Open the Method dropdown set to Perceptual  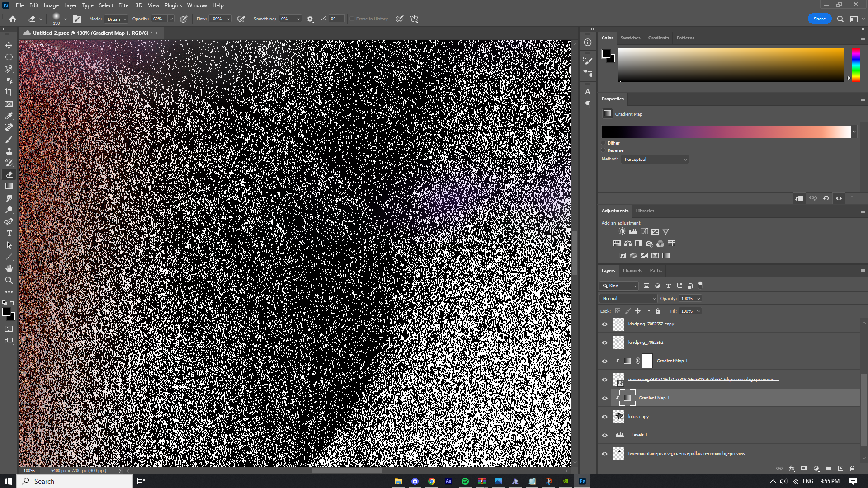(655, 159)
